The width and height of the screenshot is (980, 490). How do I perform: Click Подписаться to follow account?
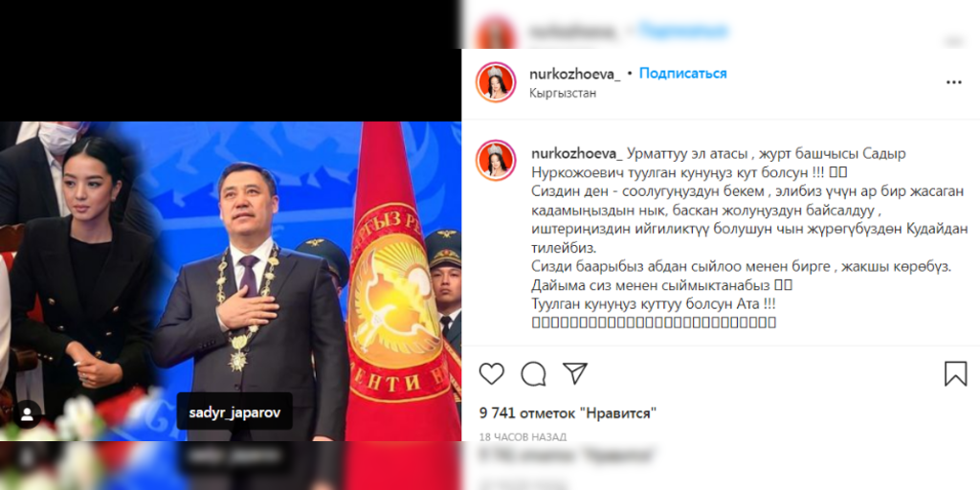(682, 74)
